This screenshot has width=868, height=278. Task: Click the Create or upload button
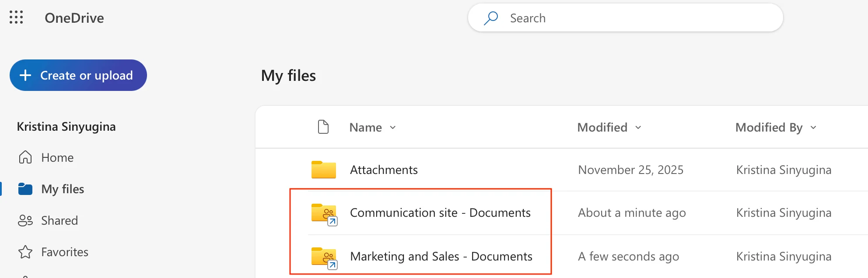[x=78, y=75]
